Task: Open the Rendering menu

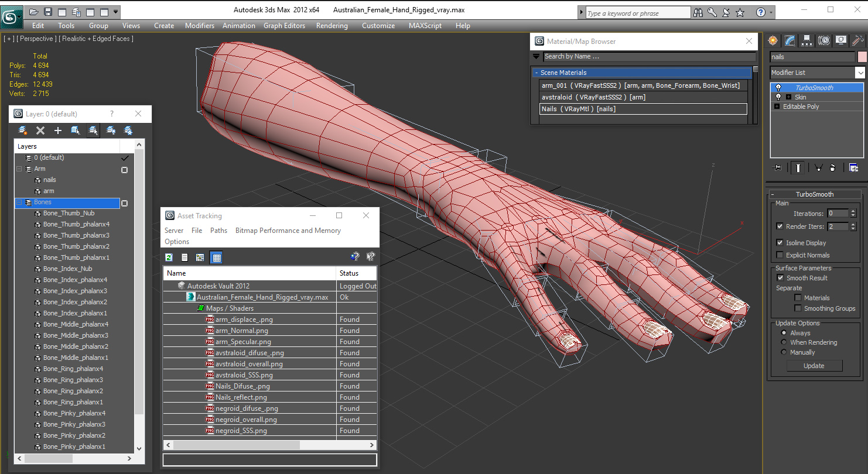Action: [x=332, y=26]
